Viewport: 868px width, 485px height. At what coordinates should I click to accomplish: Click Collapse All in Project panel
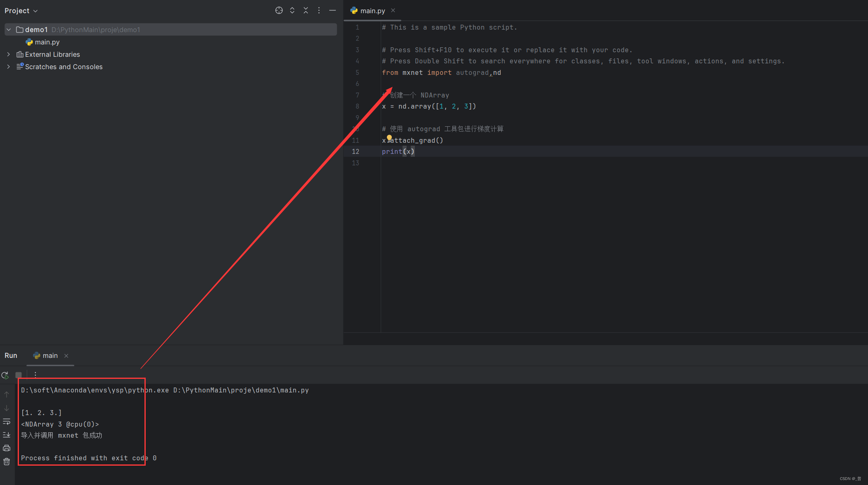tap(306, 11)
